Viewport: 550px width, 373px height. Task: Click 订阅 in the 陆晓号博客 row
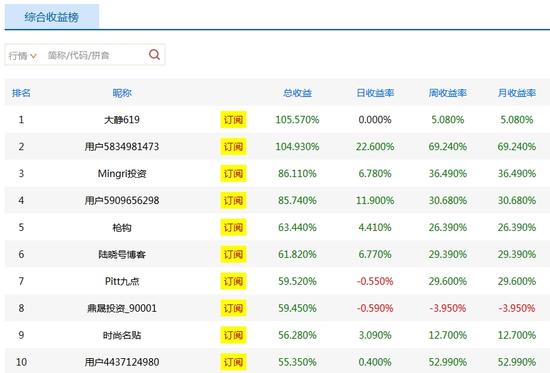tap(233, 254)
